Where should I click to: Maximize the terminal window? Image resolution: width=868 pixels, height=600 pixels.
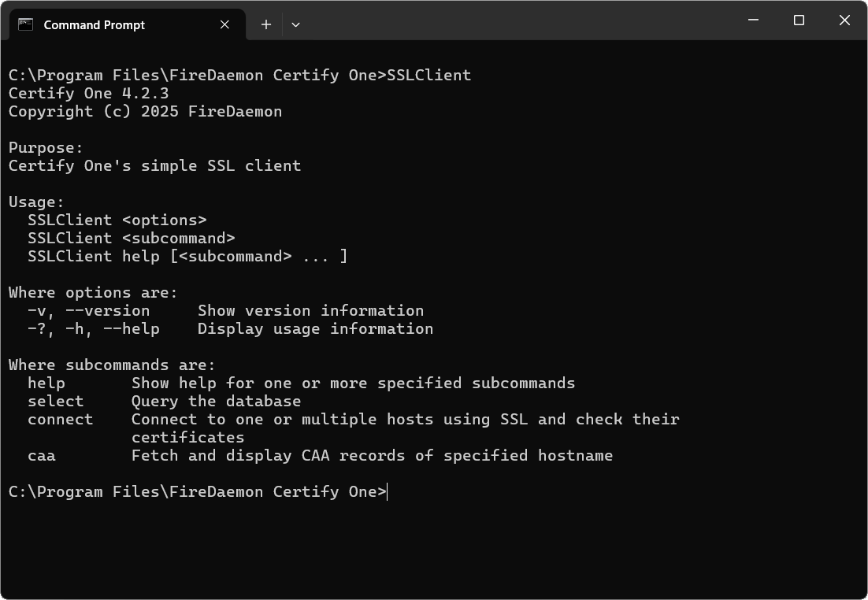tap(799, 20)
